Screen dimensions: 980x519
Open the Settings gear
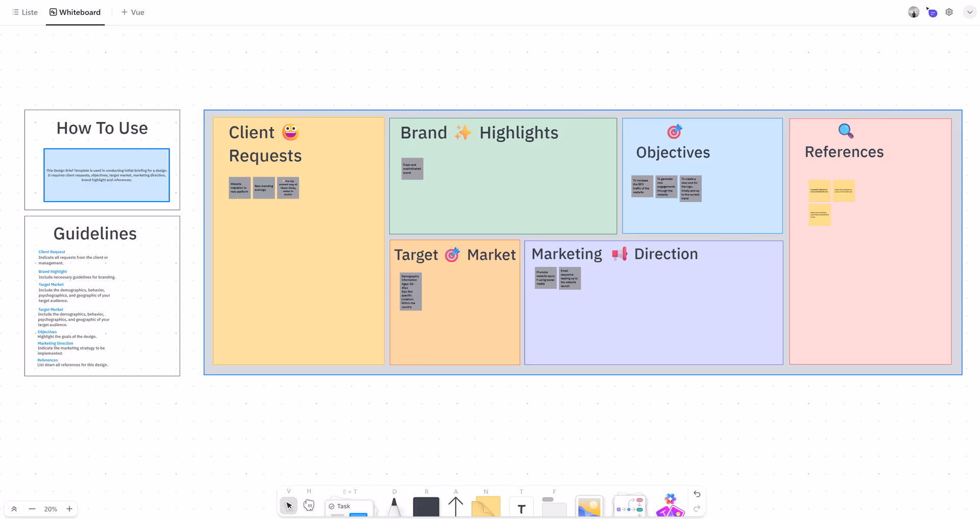tap(949, 12)
